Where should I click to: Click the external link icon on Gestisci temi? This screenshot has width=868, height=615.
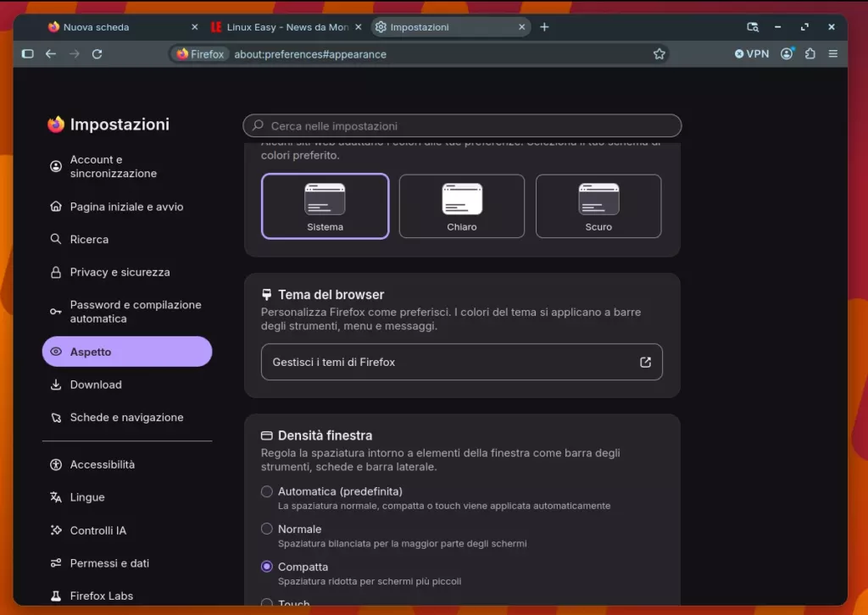645,363
